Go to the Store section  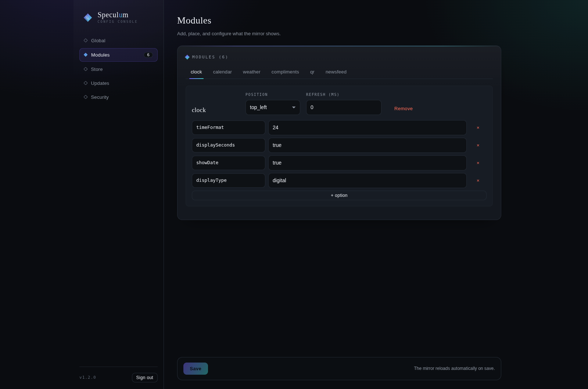coord(118,69)
